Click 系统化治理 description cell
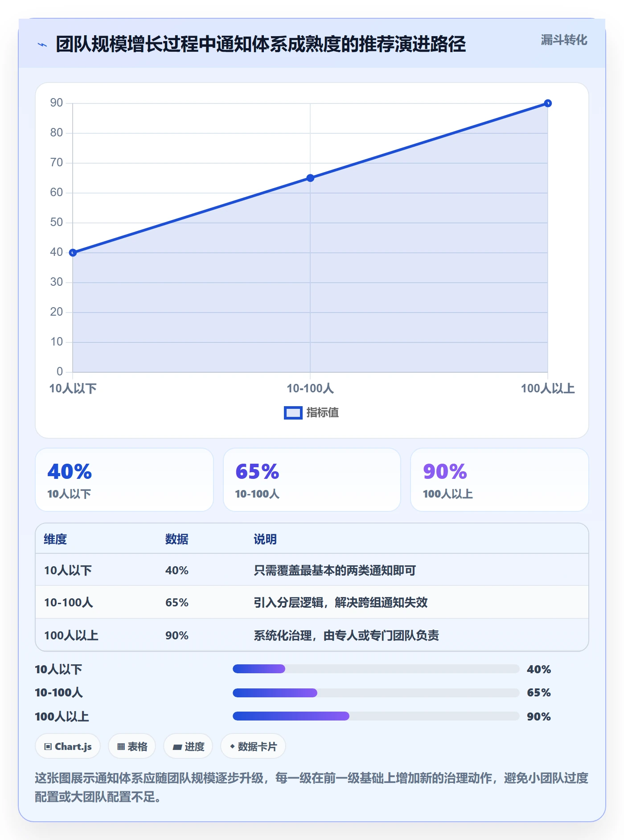 coord(346,635)
